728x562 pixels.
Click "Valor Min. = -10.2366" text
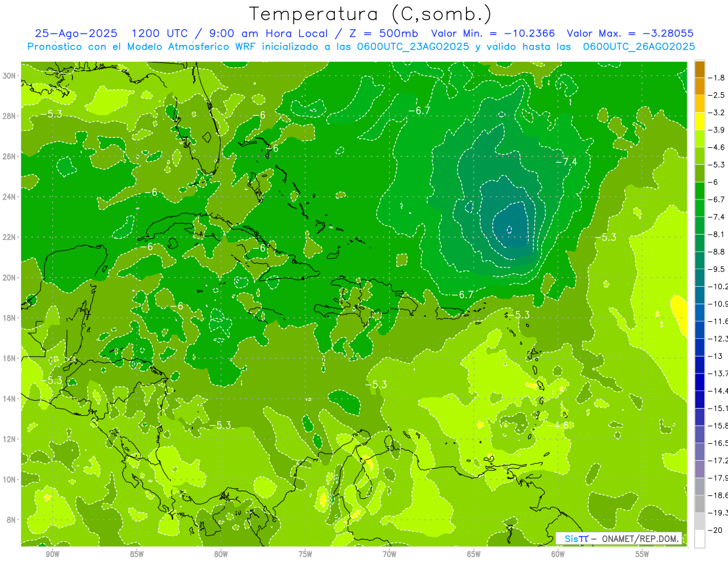(494, 34)
